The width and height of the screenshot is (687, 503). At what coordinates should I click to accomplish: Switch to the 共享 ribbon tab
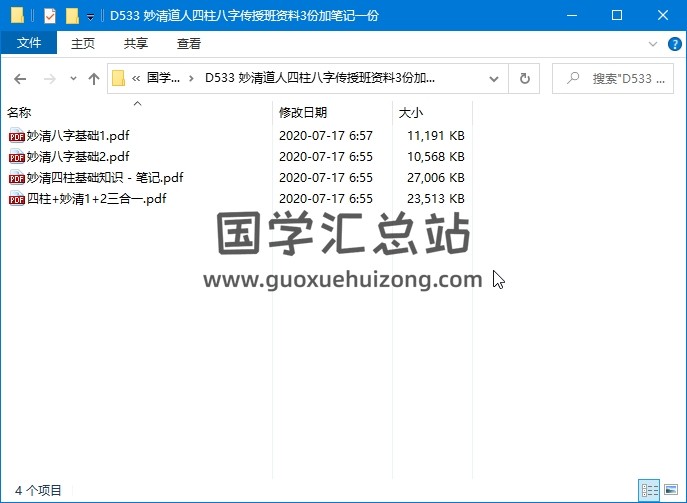[136, 43]
